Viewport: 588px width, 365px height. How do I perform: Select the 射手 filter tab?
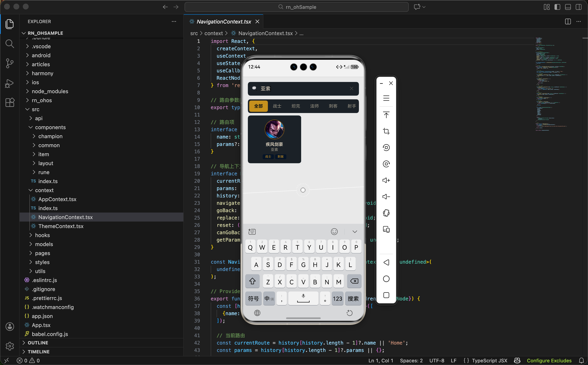tap(351, 106)
